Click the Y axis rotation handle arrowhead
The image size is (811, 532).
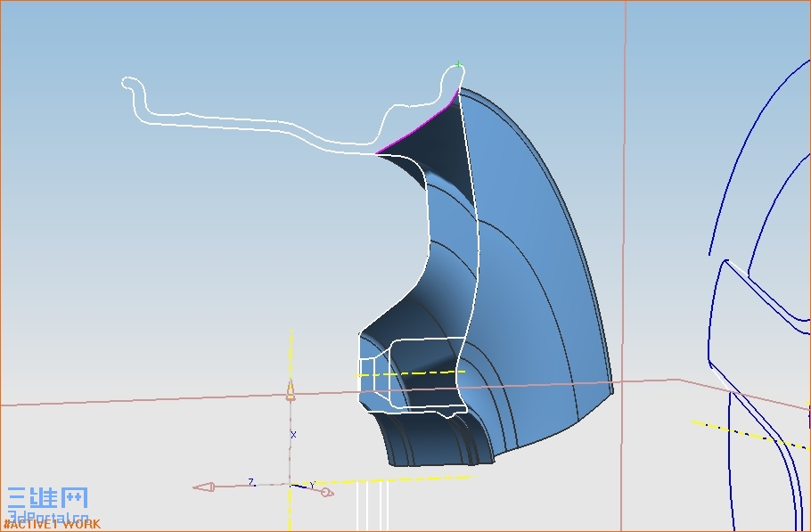click(326, 493)
